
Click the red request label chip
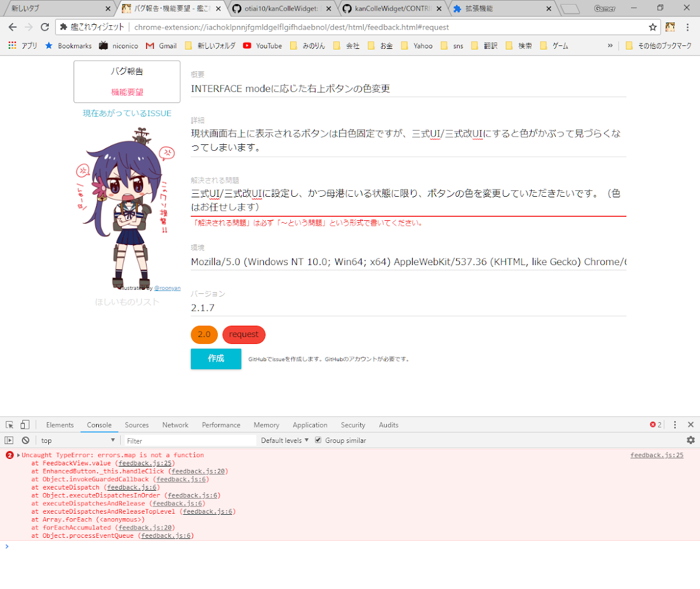coord(244,335)
